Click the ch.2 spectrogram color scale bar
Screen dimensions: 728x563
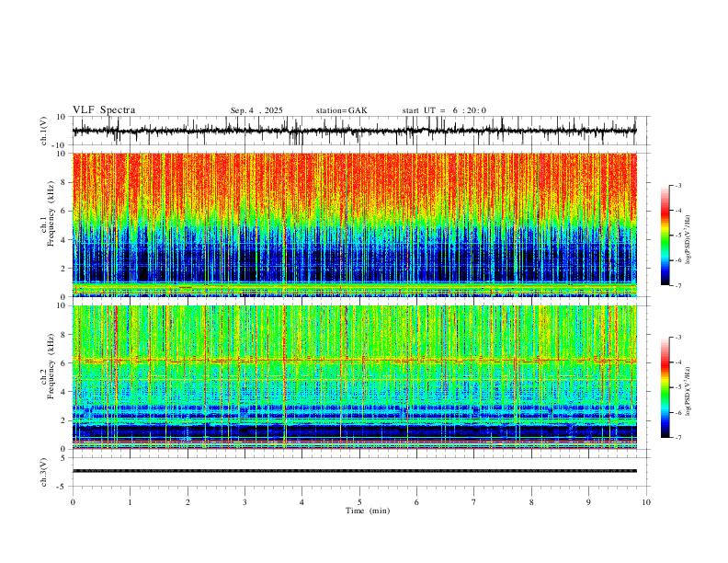coord(665,387)
